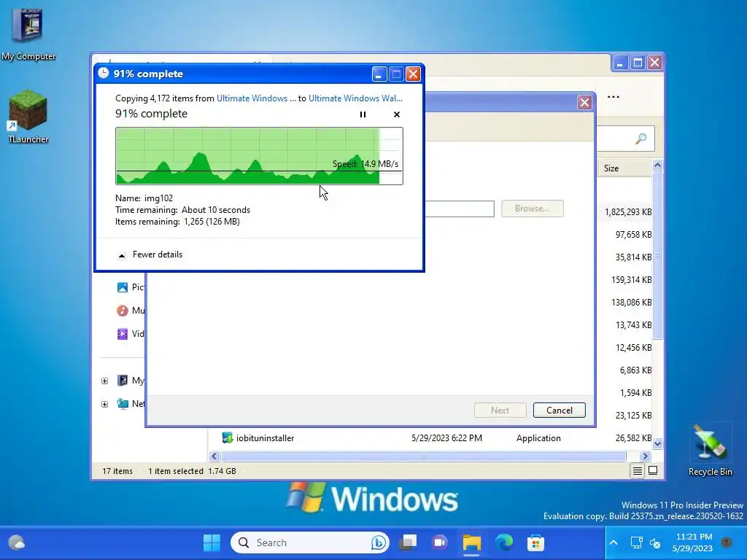The width and height of the screenshot is (747, 560).
Task: Open Microsoft Store from the taskbar
Action: [x=536, y=542]
